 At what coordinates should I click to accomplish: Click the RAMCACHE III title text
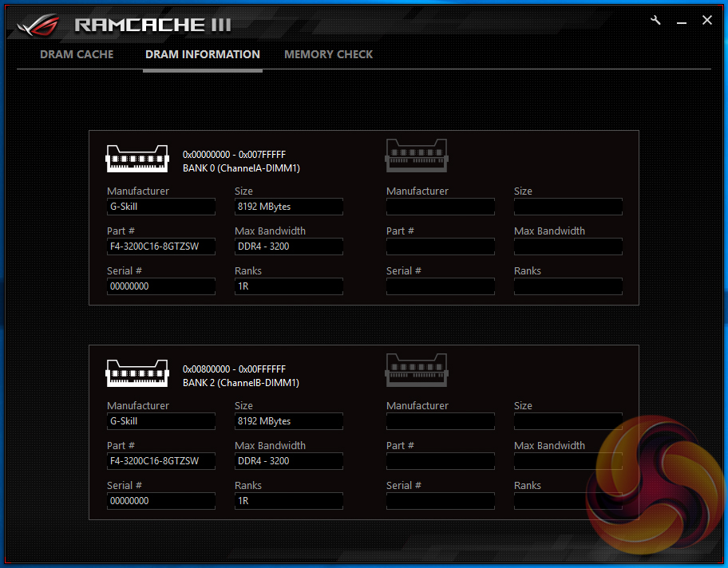click(x=152, y=25)
